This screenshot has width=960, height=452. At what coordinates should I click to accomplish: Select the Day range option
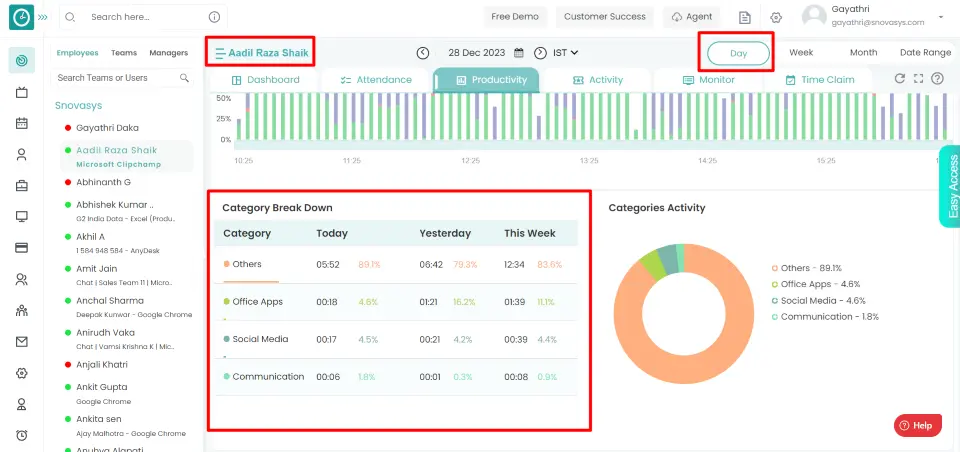pyautogui.click(x=738, y=53)
